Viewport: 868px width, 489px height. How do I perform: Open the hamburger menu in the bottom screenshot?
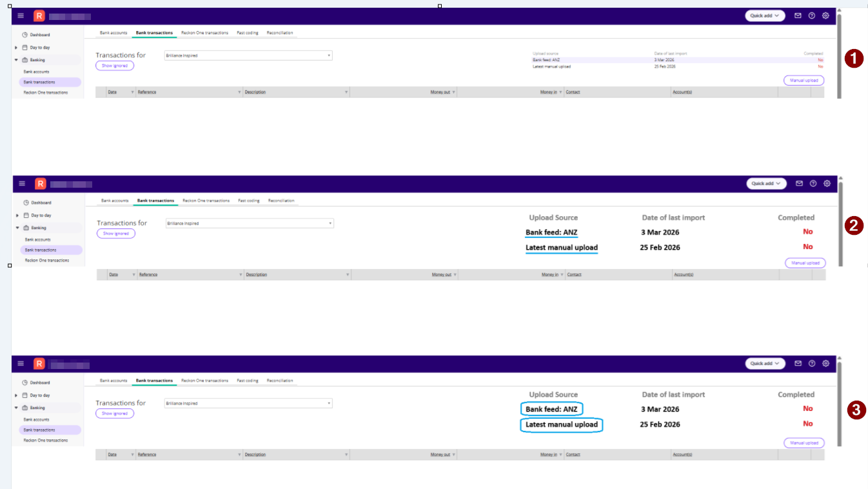(x=21, y=363)
